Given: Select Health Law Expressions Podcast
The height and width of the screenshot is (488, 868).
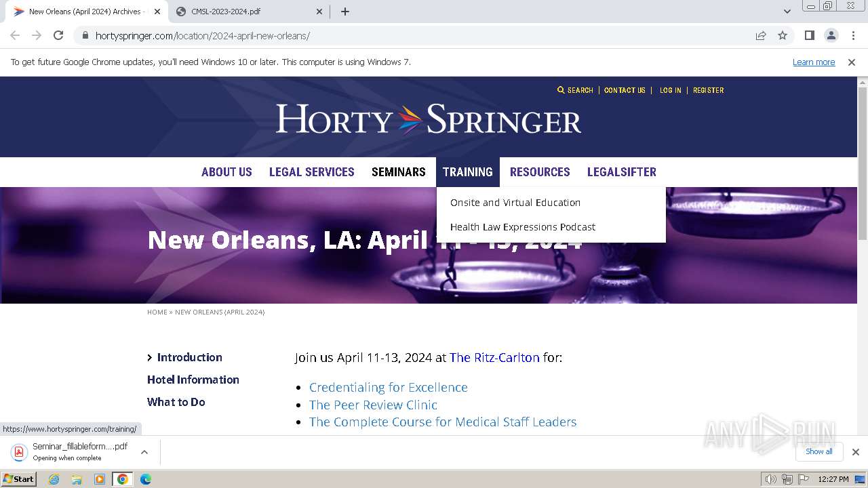Looking at the screenshot, I should [523, 227].
